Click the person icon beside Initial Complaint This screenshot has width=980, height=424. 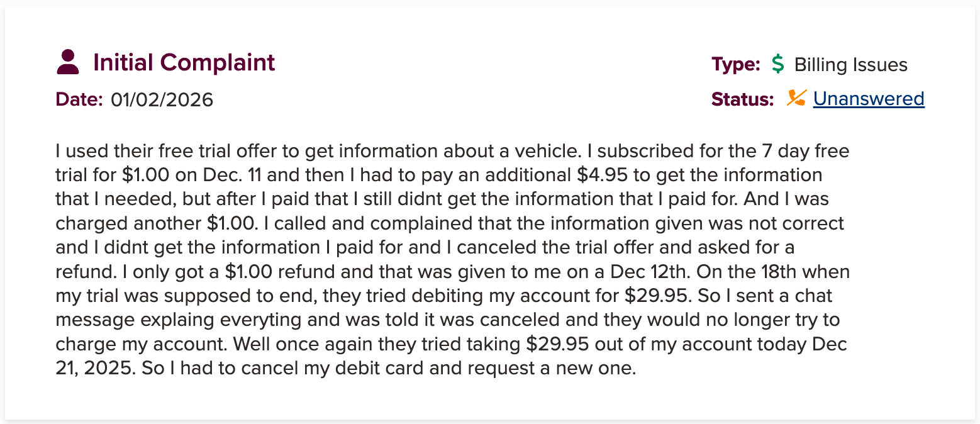tap(68, 62)
